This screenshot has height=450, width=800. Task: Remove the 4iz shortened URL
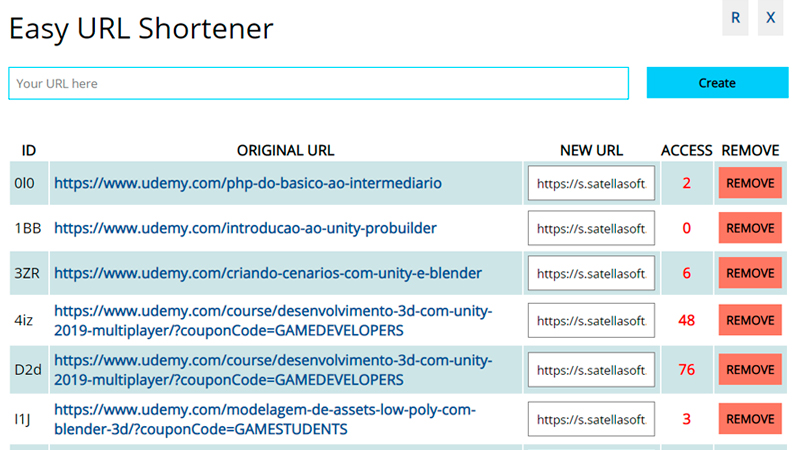[x=750, y=320]
